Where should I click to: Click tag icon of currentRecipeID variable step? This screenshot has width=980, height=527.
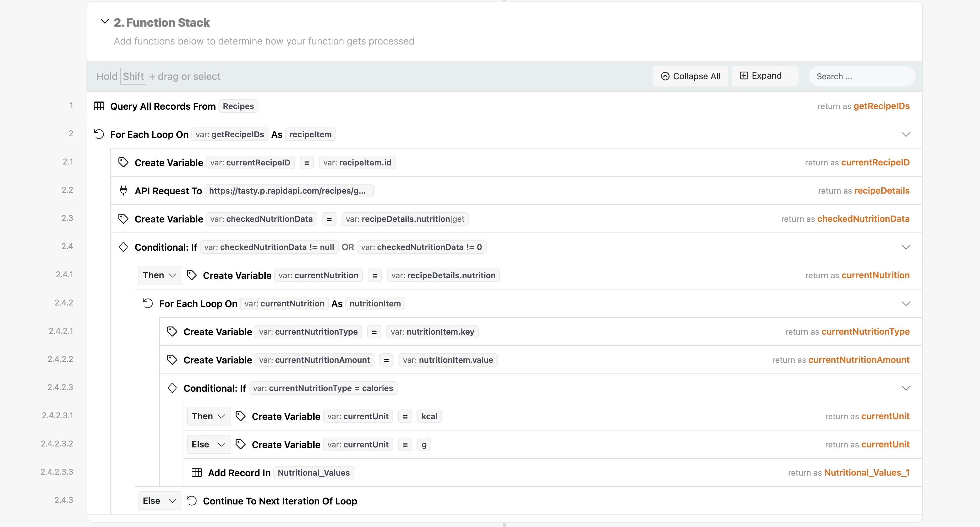tap(123, 163)
